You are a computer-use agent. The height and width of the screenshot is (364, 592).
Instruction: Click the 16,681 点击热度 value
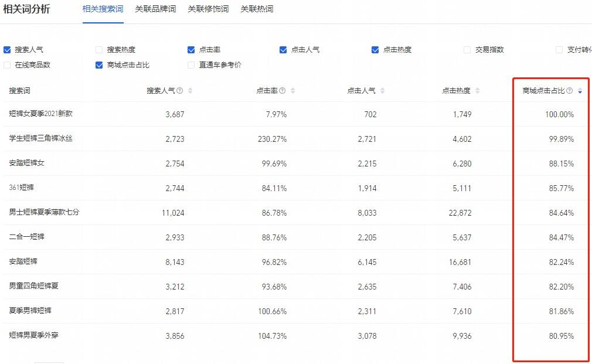[x=460, y=262]
